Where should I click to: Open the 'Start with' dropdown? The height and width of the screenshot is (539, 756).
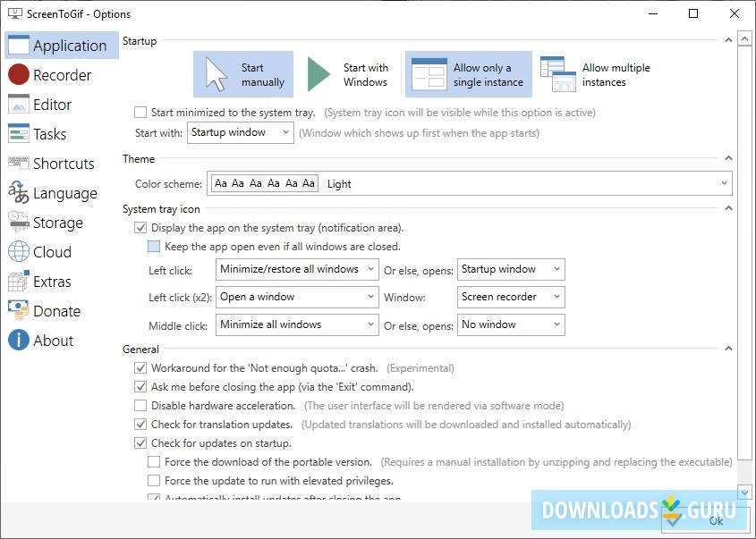pos(240,132)
